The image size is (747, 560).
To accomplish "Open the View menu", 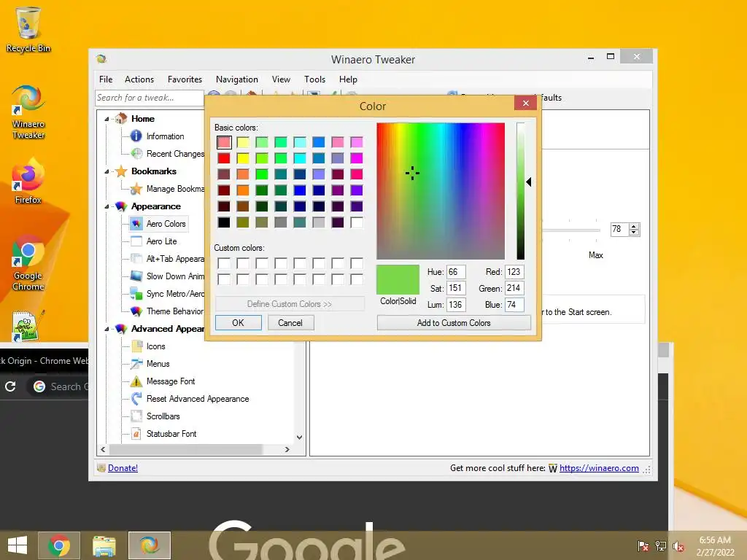I will pos(281,79).
